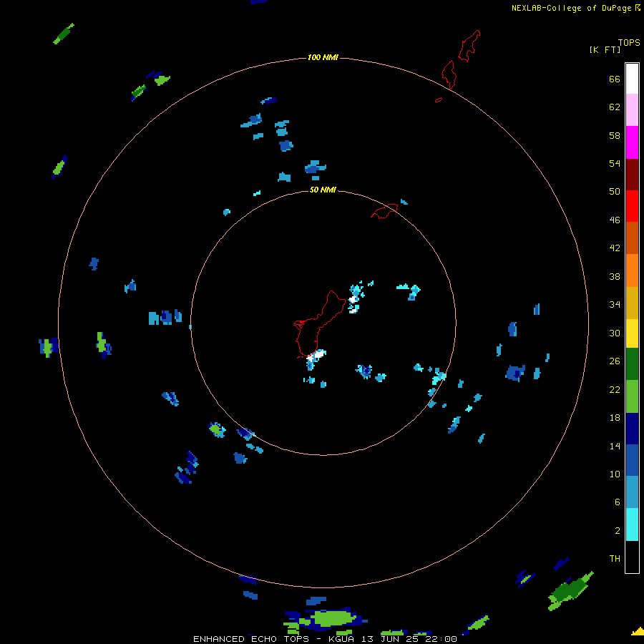The width and height of the screenshot is (644, 644).
Task: Select the magenta legend color band
Action: [x=632, y=142]
